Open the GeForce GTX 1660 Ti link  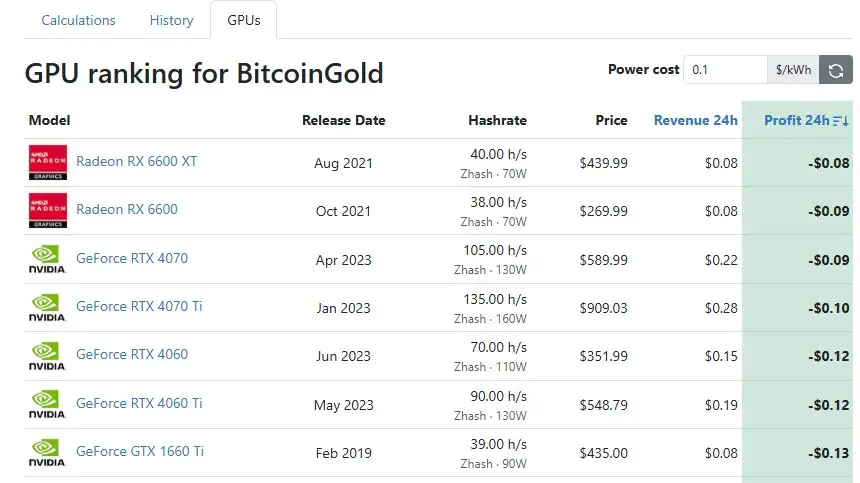(140, 451)
